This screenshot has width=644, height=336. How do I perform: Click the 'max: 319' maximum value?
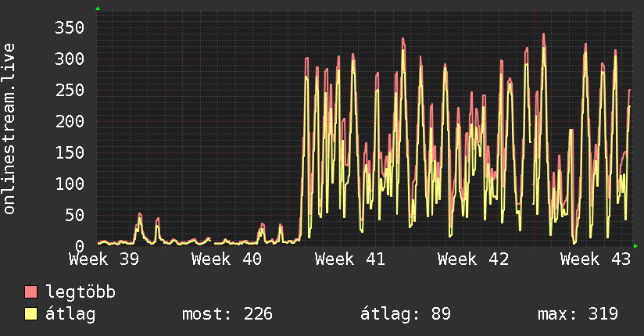[x=578, y=314]
